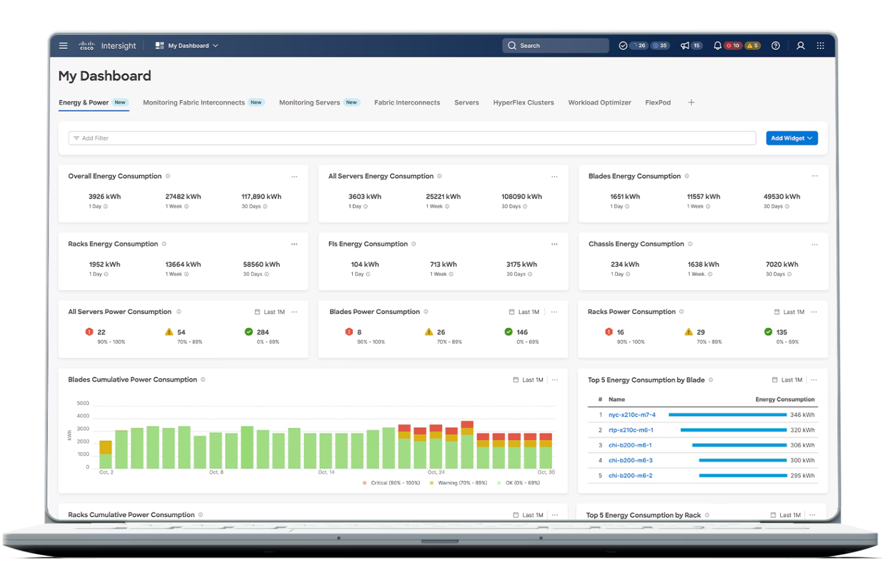This screenshot has width=882, height=588.
Task: Open blade rtp-x210c-m6-1 link
Action: [x=631, y=430]
